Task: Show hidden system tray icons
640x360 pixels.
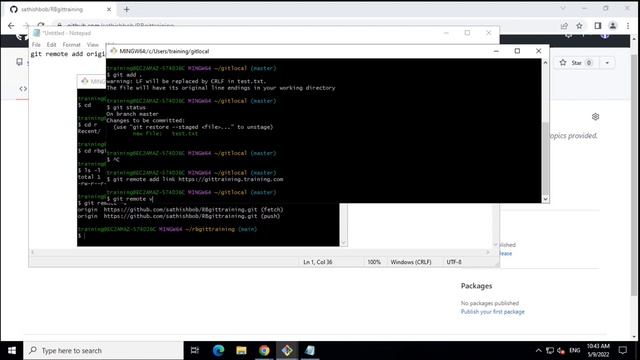Action: click(x=538, y=351)
